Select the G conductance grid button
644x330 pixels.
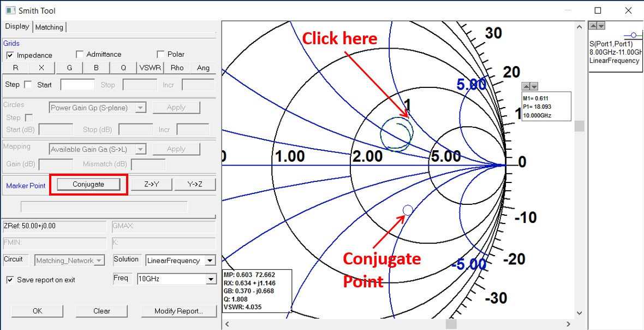[69, 68]
